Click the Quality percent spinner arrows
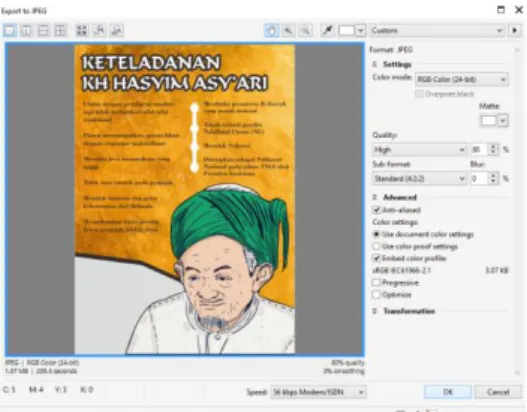 [493, 150]
